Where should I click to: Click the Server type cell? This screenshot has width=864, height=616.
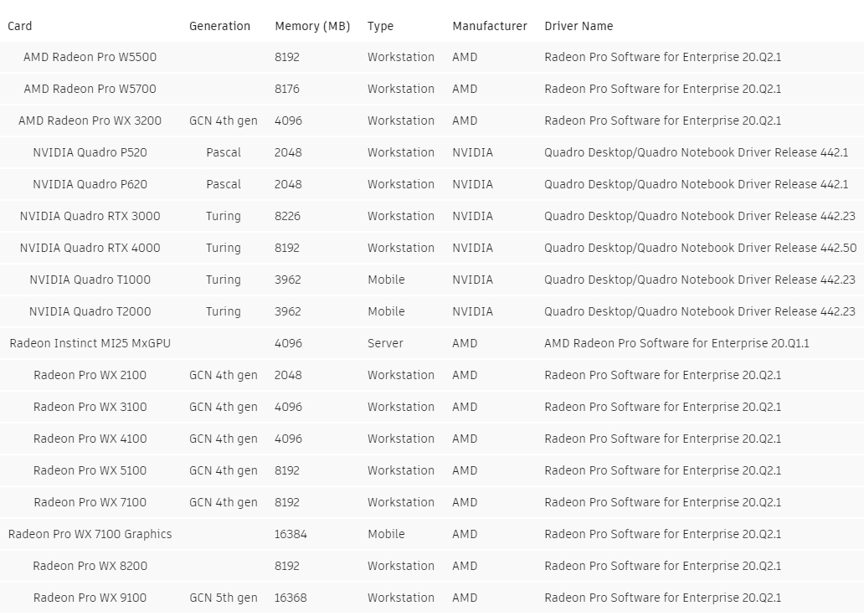pos(385,343)
